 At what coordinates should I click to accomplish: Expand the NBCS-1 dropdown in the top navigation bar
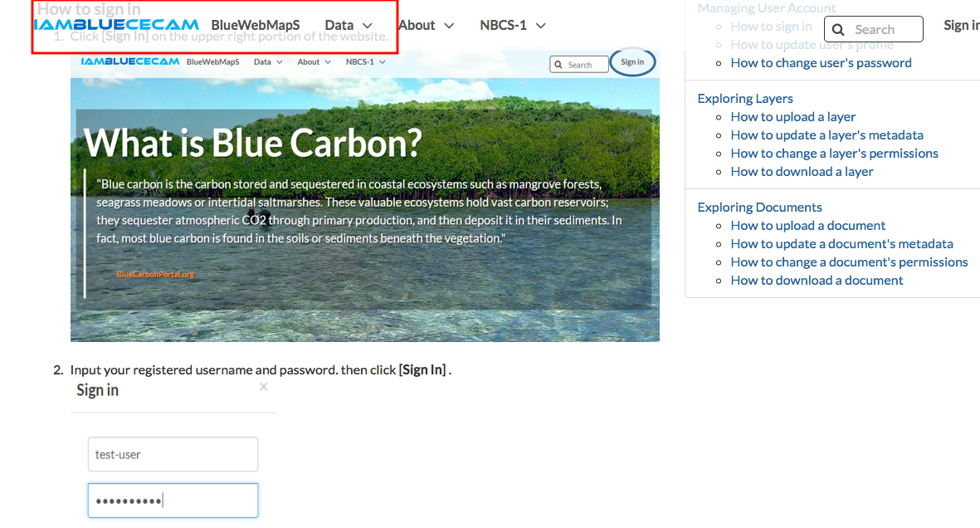click(513, 25)
